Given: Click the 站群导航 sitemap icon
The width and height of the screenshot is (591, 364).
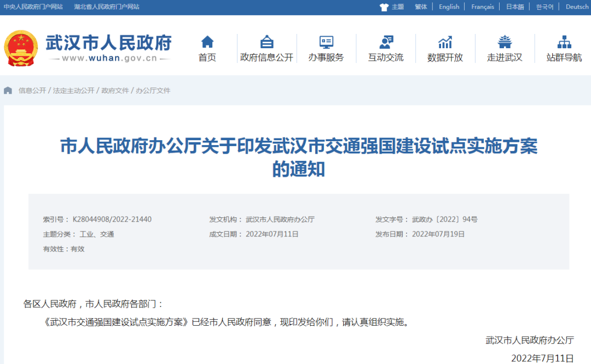Looking at the screenshot, I should 564,42.
